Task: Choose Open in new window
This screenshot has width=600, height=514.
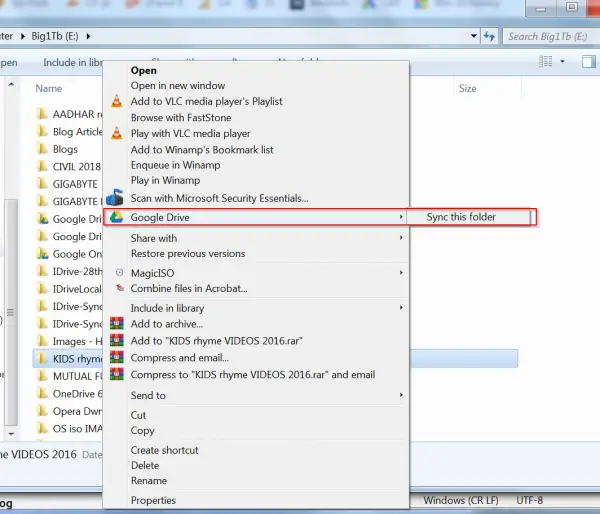Action: pos(178,85)
